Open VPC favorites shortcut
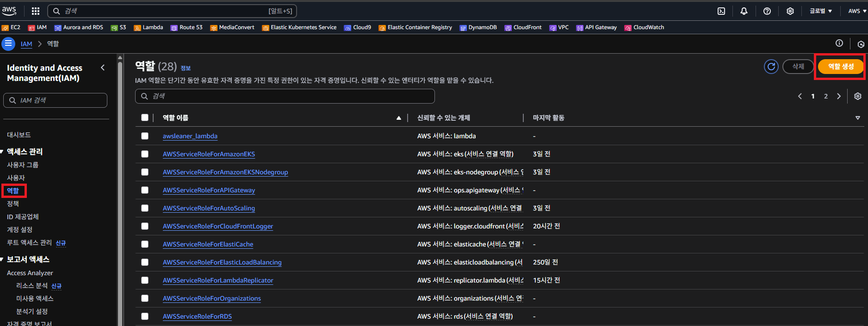This screenshot has height=326, width=868. (559, 28)
